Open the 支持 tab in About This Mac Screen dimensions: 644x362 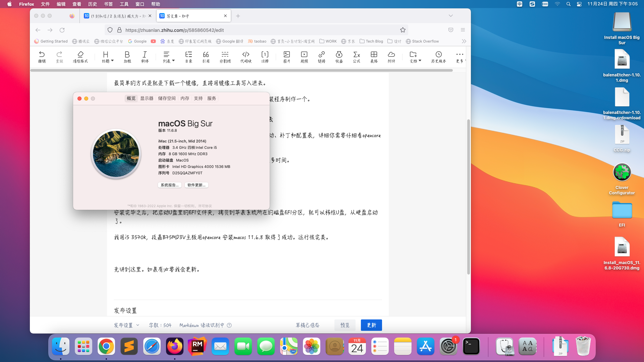(x=198, y=98)
